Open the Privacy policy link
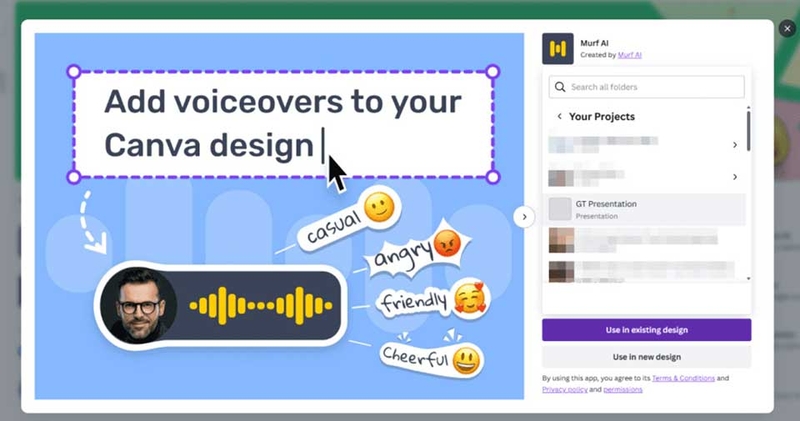The image size is (800, 421). (x=565, y=389)
